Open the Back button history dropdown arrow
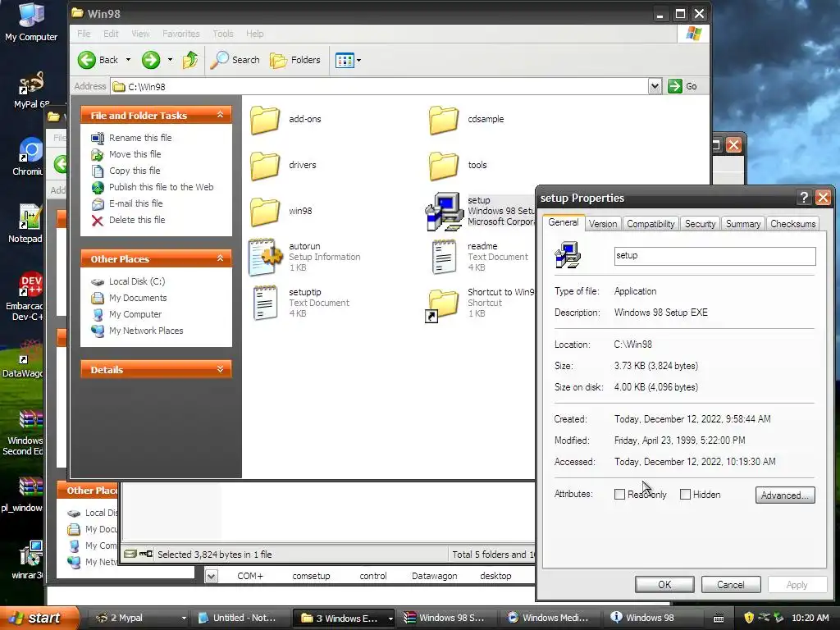 (128, 60)
